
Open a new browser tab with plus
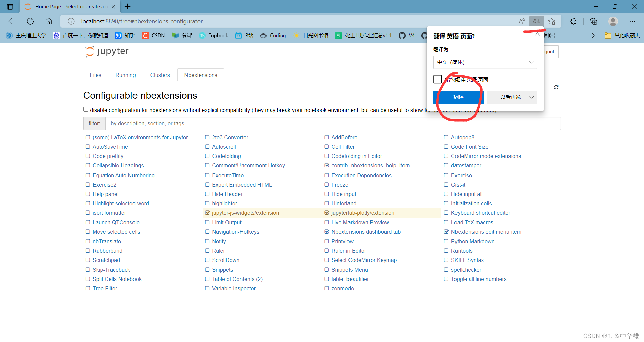coord(128,7)
